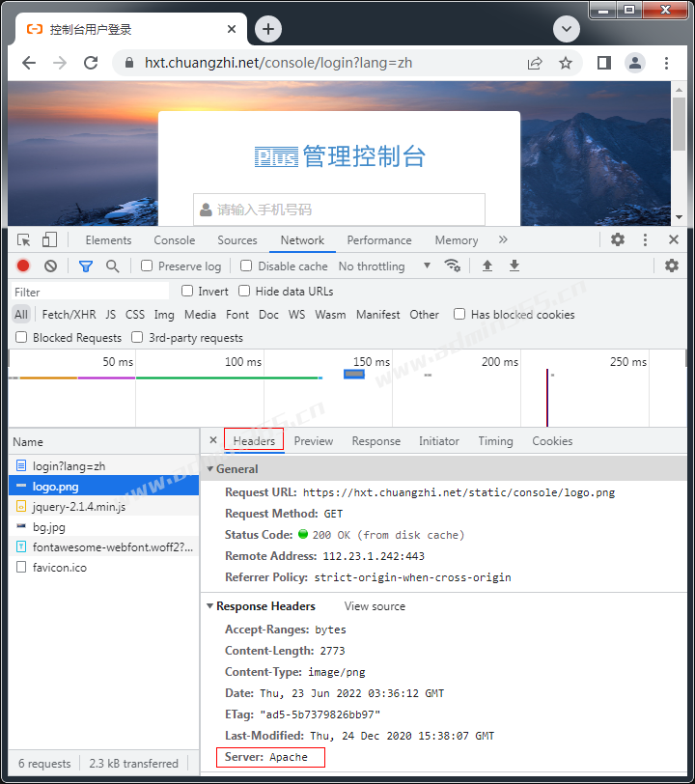Select the favicon.ico request
Viewport: 695px width, 784px height.
point(104,568)
